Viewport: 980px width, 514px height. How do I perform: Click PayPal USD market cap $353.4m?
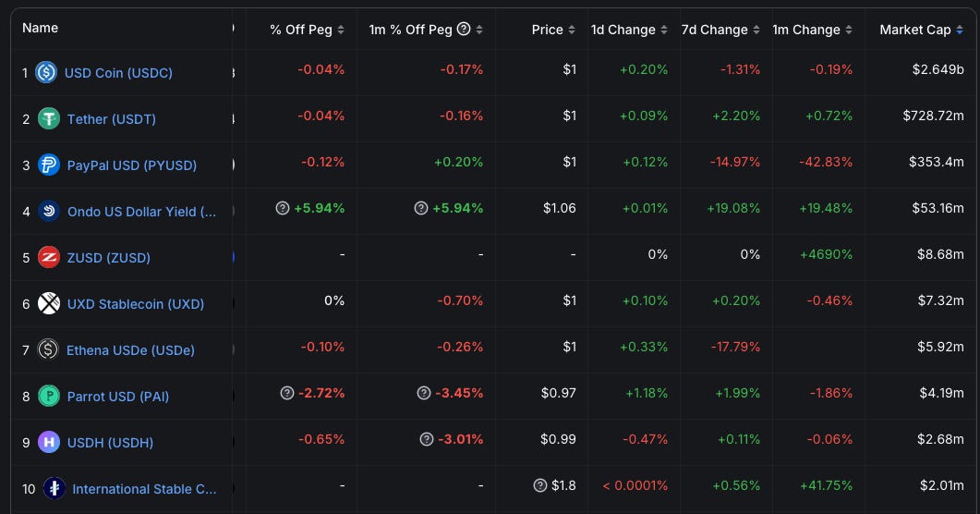[x=937, y=162]
